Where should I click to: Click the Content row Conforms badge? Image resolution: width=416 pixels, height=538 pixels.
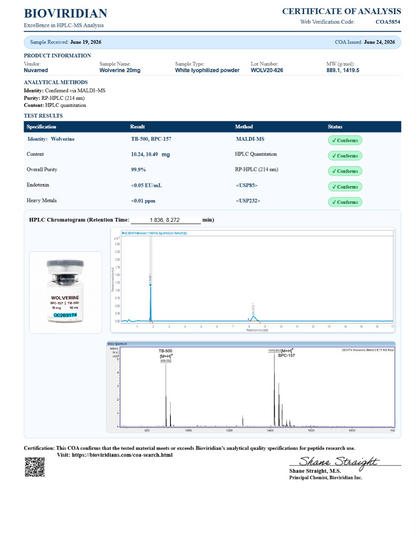tap(345, 156)
